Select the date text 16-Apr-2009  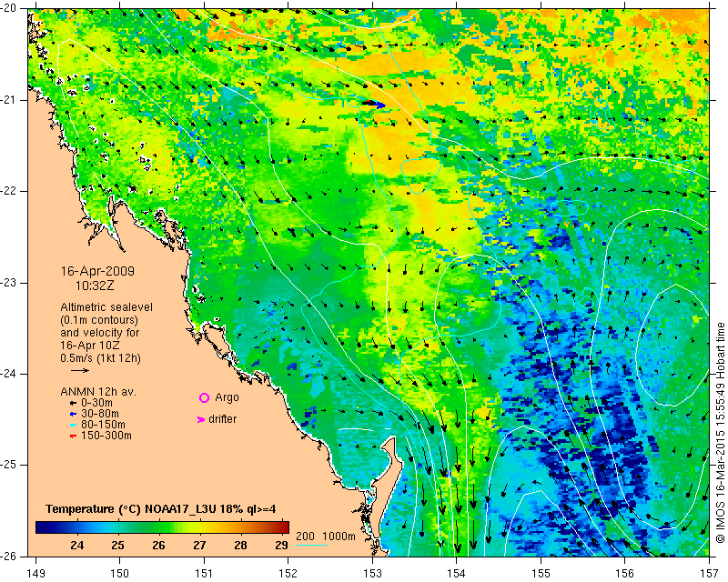pos(97,271)
